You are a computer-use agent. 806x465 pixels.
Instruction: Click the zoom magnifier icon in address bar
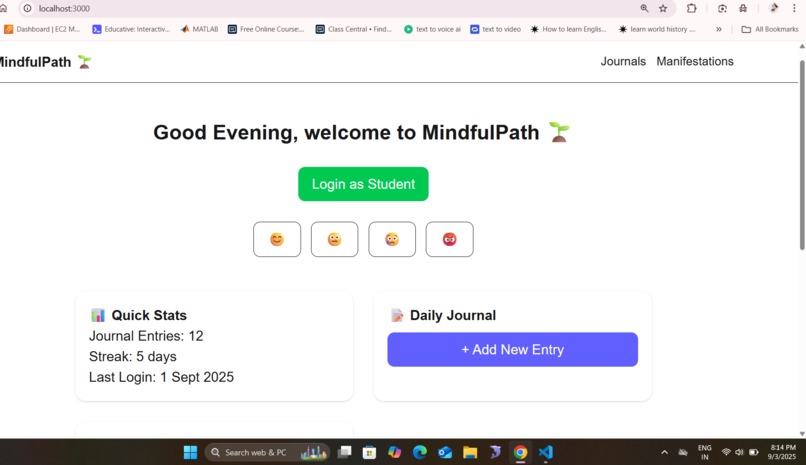[x=644, y=8]
